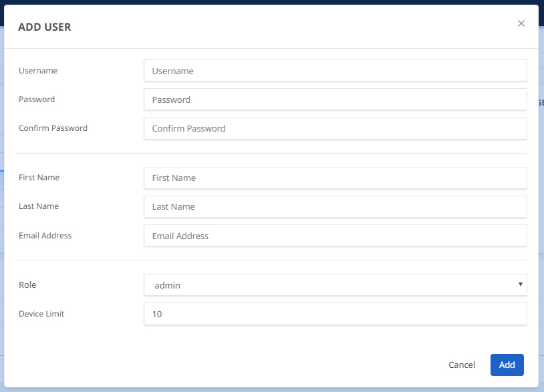This screenshot has width=544, height=392.
Task: Select the Confirm Password input field
Action: click(335, 128)
